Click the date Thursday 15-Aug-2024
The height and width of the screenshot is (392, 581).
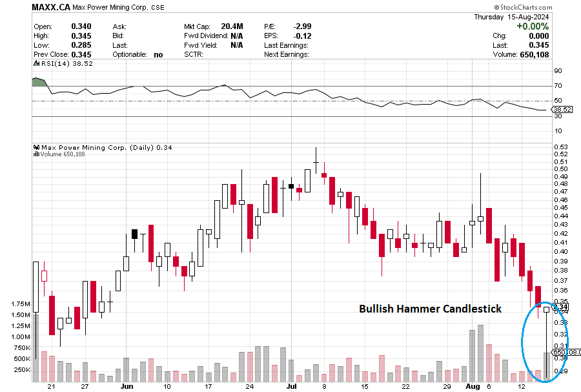pos(511,17)
